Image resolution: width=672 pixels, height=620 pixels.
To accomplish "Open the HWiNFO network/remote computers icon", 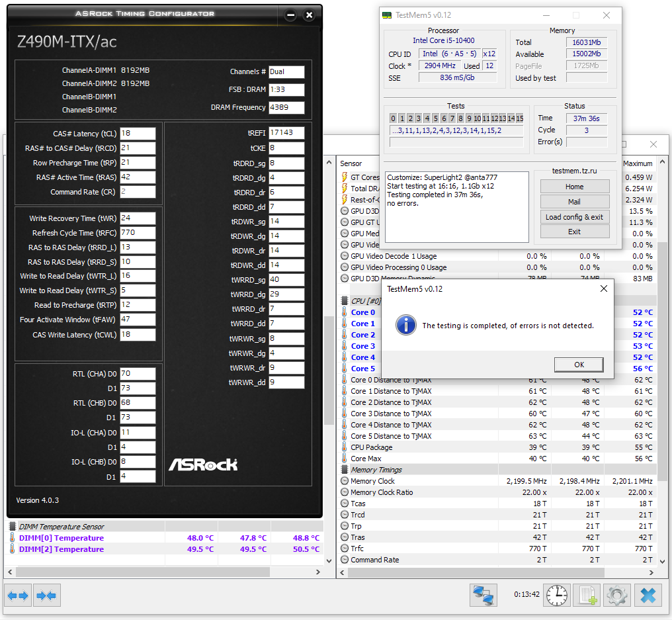I will tap(483, 595).
